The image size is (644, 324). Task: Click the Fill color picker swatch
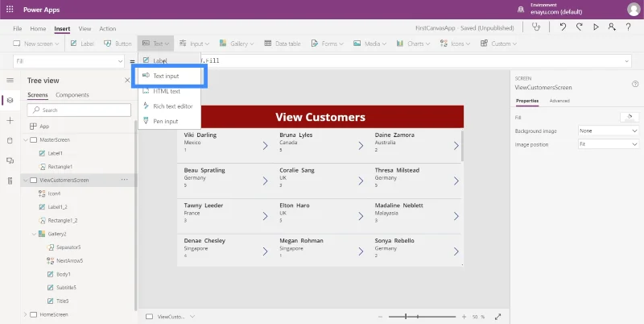pos(630,117)
